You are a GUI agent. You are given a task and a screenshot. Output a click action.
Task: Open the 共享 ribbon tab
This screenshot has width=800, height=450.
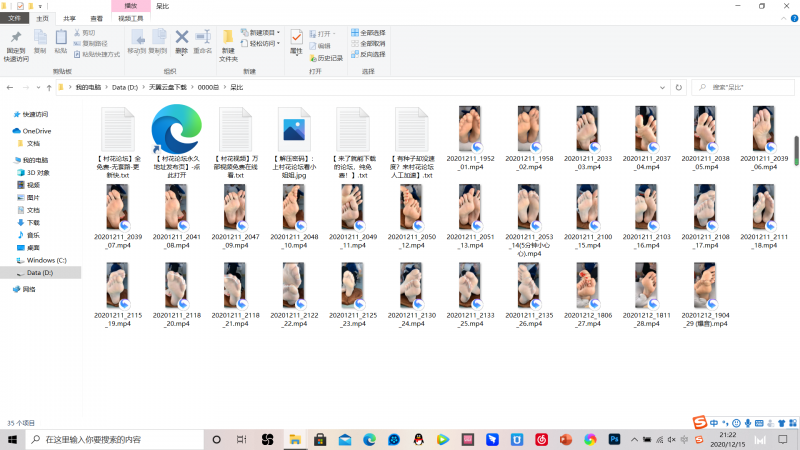point(69,18)
